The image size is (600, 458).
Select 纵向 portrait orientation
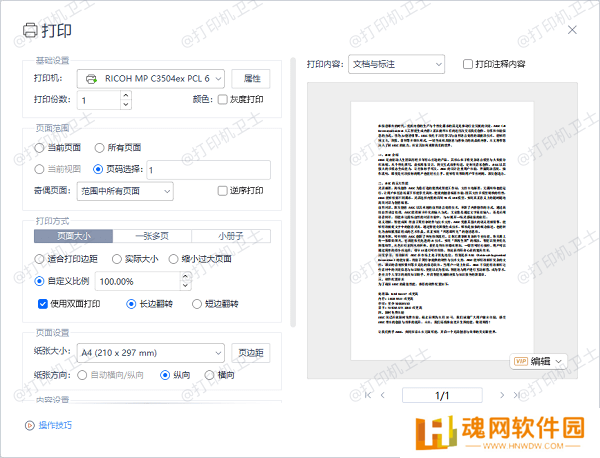165,375
